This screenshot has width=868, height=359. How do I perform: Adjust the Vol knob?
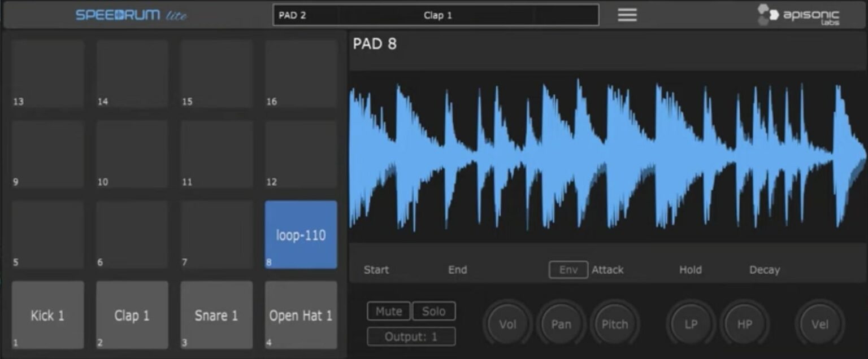point(508,324)
